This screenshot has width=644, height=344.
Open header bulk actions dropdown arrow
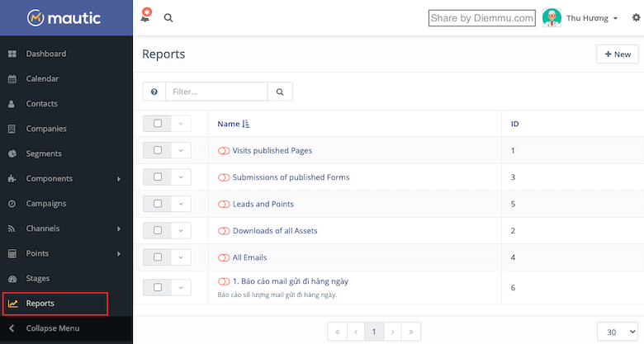click(181, 124)
